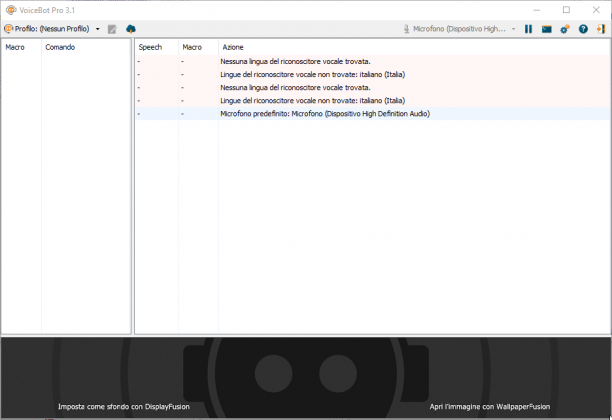Select the Microfono (Dispositivo High...) label
The height and width of the screenshot is (420, 612).
[x=459, y=29]
